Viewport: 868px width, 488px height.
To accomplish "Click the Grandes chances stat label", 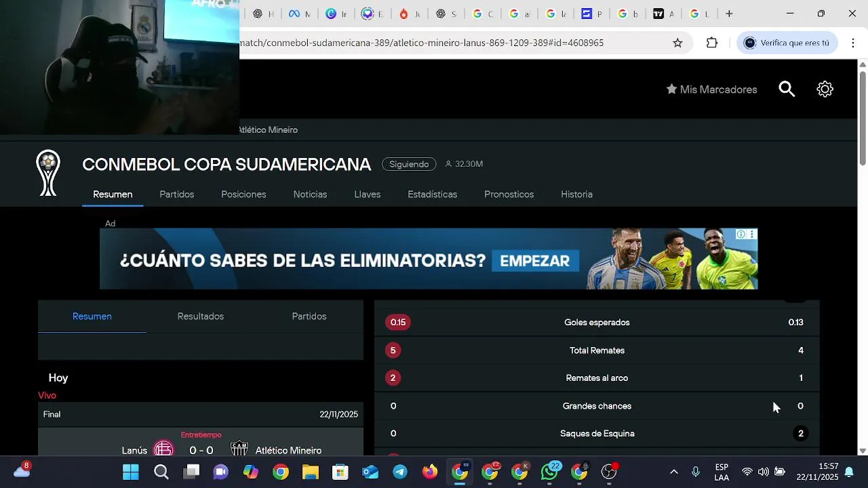I will 597,406.
